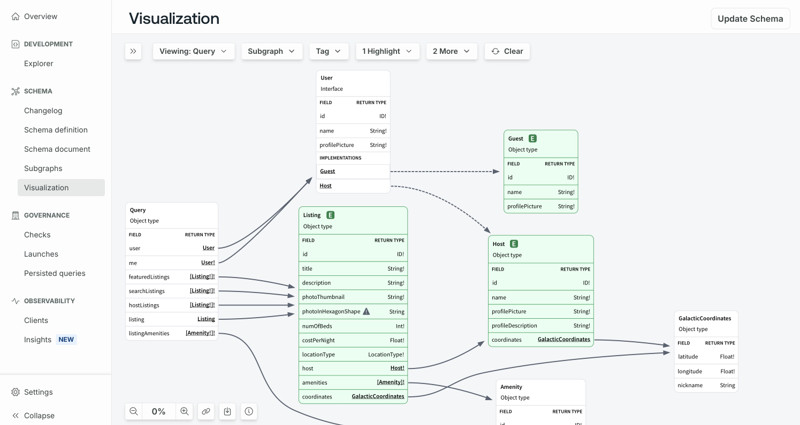The image size is (800, 425).
Task: Open Settings in the sidebar
Action: 38,392
